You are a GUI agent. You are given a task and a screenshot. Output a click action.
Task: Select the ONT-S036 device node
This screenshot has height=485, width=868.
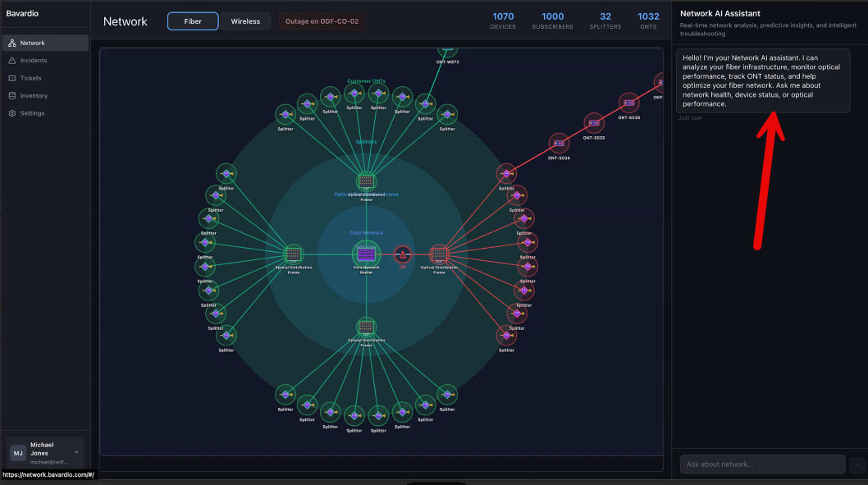click(628, 103)
